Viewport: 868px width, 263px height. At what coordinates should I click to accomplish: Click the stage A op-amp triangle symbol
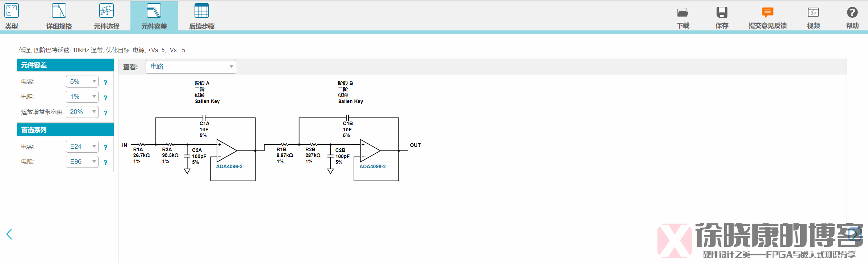(x=226, y=150)
